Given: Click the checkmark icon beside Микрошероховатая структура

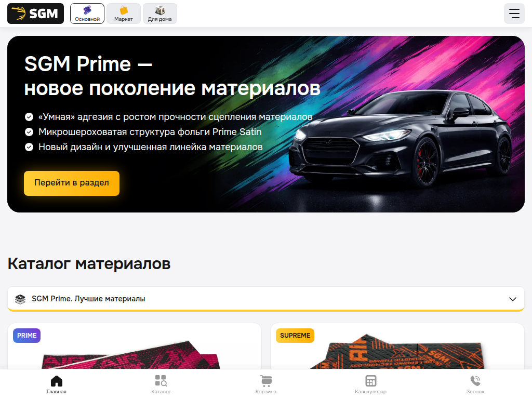Looking at the screenshot, I should point(29,132).
